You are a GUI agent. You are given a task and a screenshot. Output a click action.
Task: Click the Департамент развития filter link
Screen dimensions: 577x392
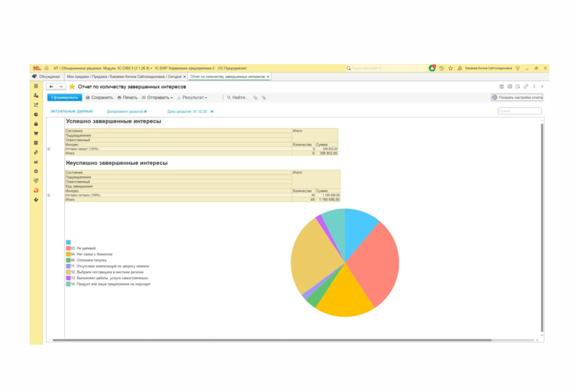pyautogui.click(x=125, y=111)
